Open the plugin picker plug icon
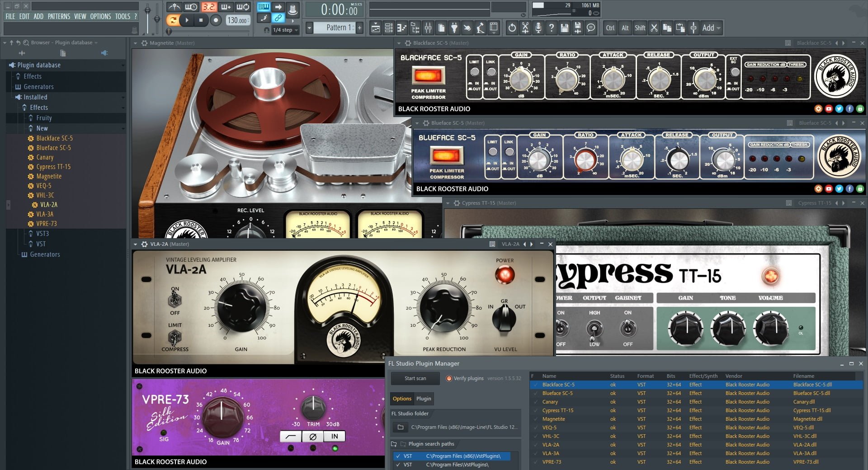 tap(454, 28)
